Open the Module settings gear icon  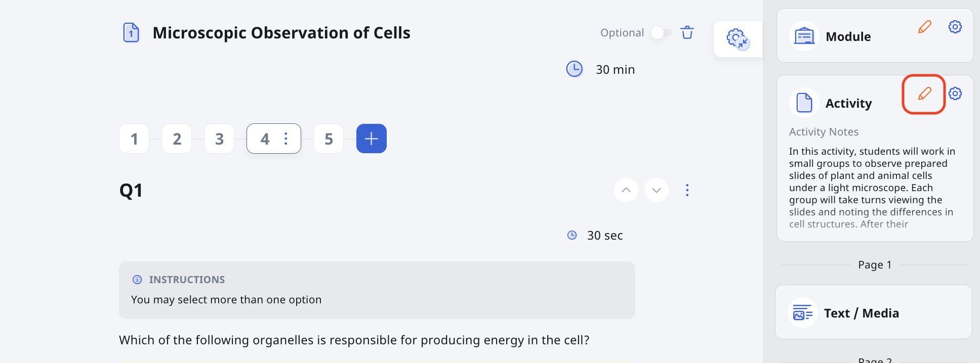(955, 27)
